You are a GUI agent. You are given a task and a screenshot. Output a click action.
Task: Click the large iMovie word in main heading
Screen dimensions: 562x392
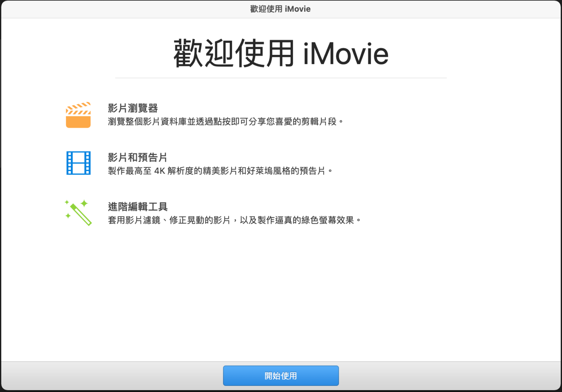(345, 54)
